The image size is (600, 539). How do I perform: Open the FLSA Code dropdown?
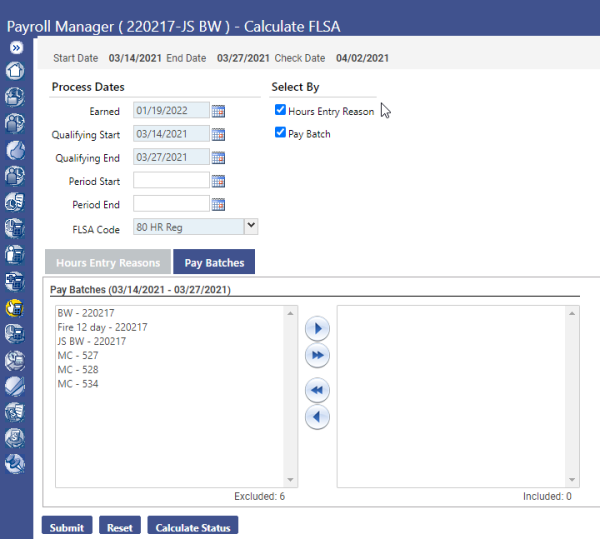(251, 227)
